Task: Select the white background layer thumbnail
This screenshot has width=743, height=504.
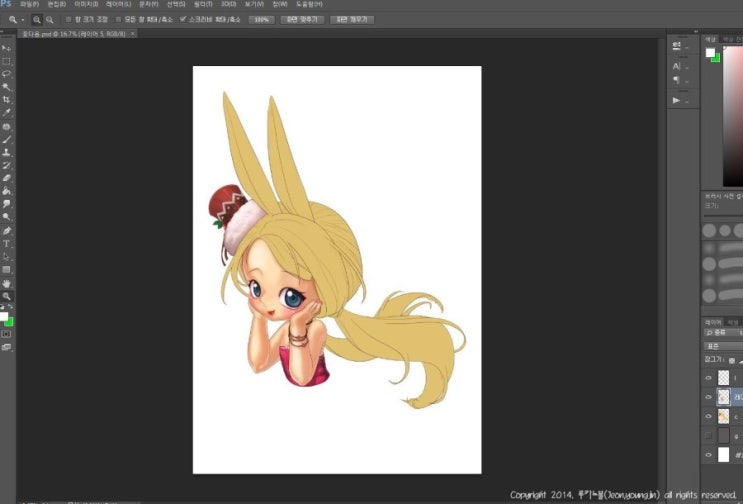Action: (x=724, y=455)
